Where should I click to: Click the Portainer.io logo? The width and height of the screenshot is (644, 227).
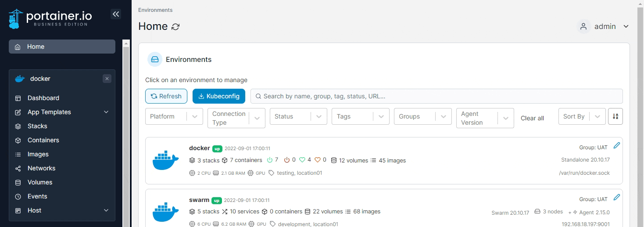click(50, 19)
